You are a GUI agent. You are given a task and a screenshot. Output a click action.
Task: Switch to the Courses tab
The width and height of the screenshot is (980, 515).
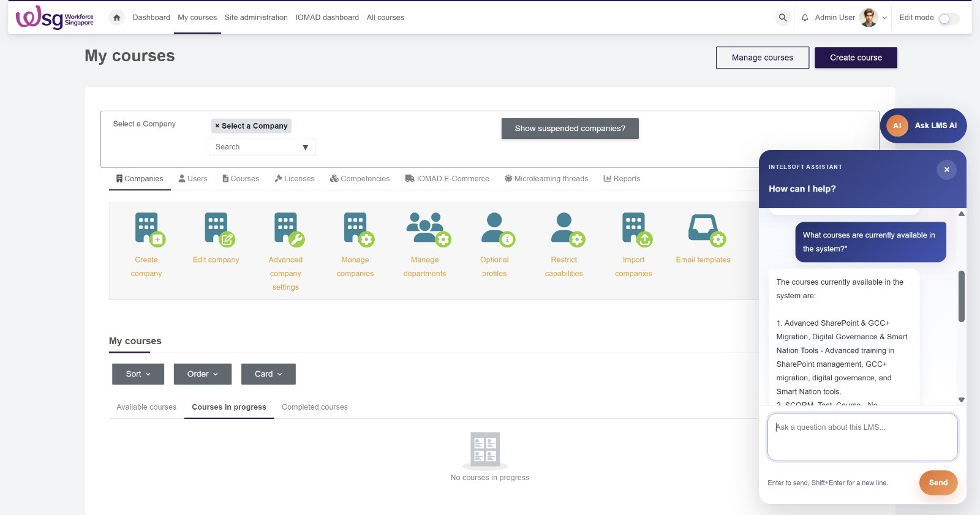click(x=241, y=179)
